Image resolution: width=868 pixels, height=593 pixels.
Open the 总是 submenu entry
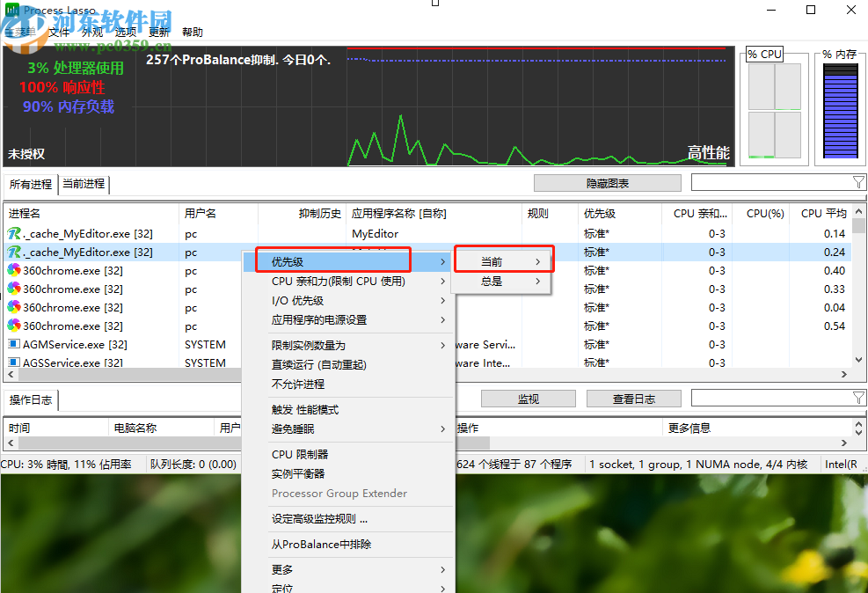pos(501,281)
